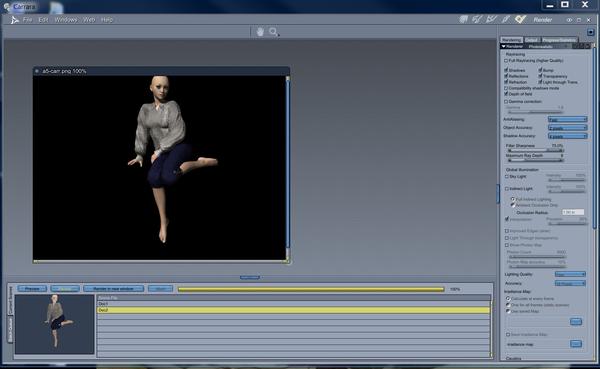This screenshot has height=369, width=600.
Task: Select the Doc1 row in list
Action: [x=293, y=304]
